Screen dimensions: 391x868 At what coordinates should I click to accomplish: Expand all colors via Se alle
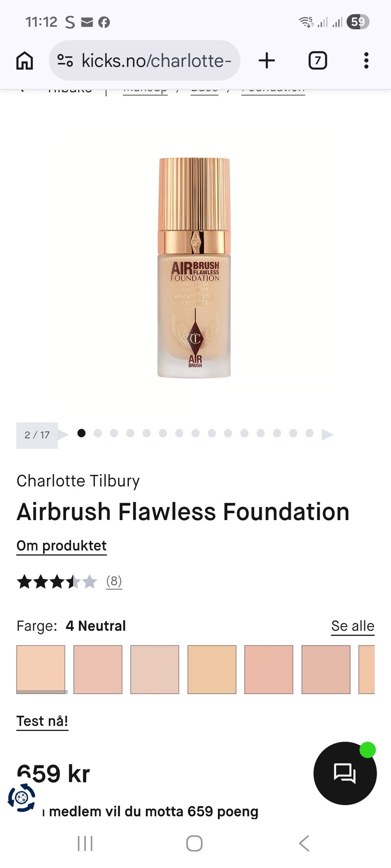[x=353, y=626]
